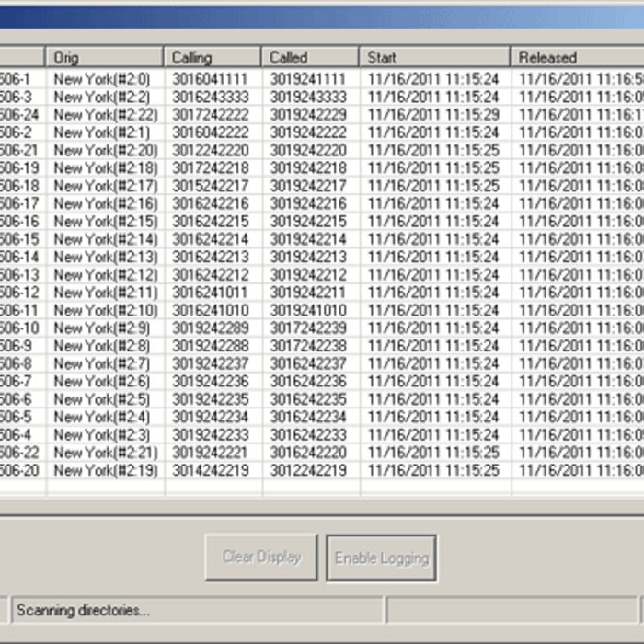Click the Called column header
The height and width of the screenshot is (644, 644).
point(310,57)
